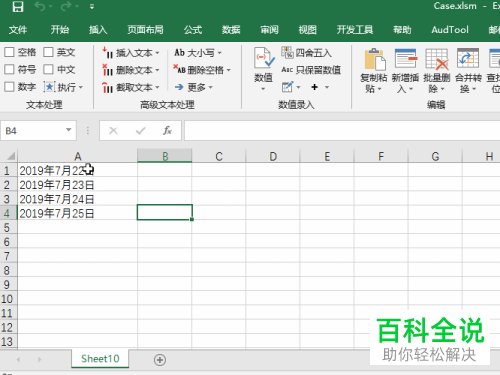
Task: Click the Insert Function fx icon
Action: coord(167,131)
